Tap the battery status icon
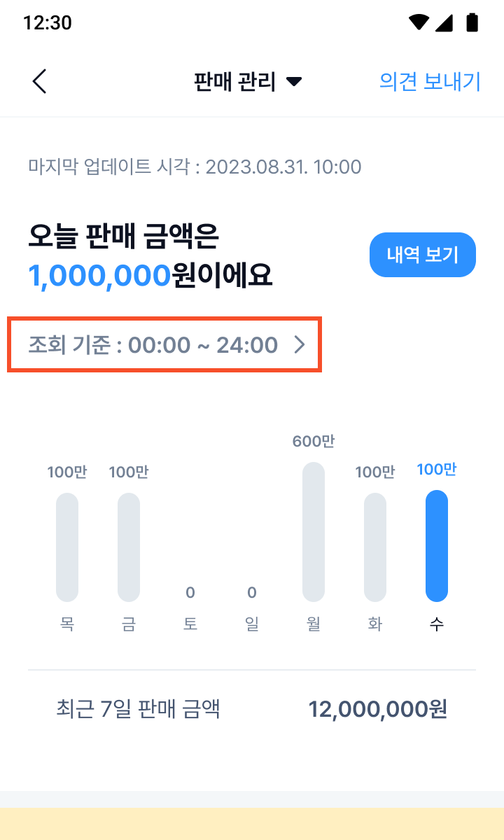This screenshot has height=840, width=504. coord(472,22)
